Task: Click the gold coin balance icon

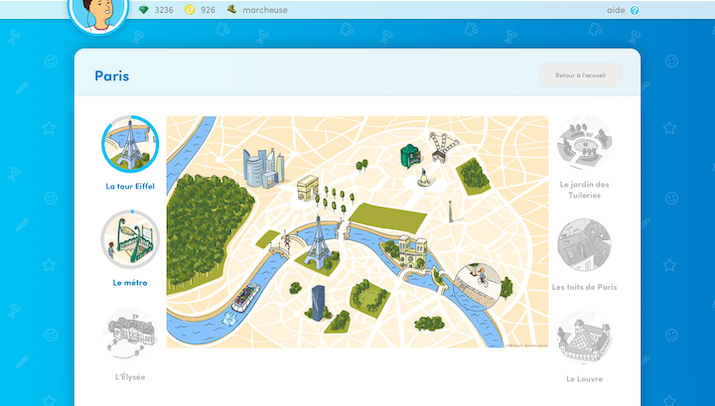Action: coord(189,10)
